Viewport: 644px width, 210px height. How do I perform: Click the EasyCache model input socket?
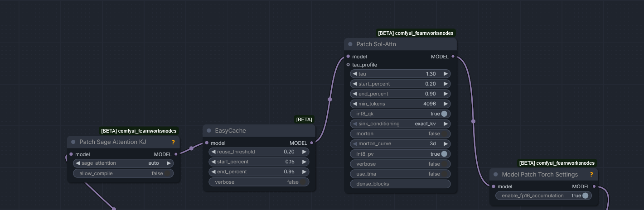click(207, 143)
